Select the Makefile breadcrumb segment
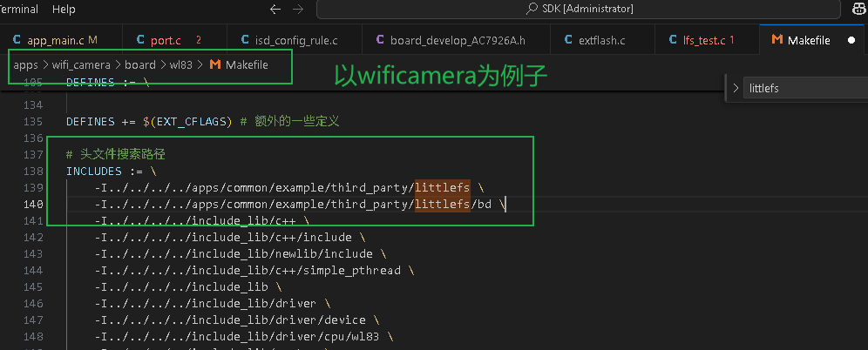Viewport: 868px width, 350px height. pos(247,64)
